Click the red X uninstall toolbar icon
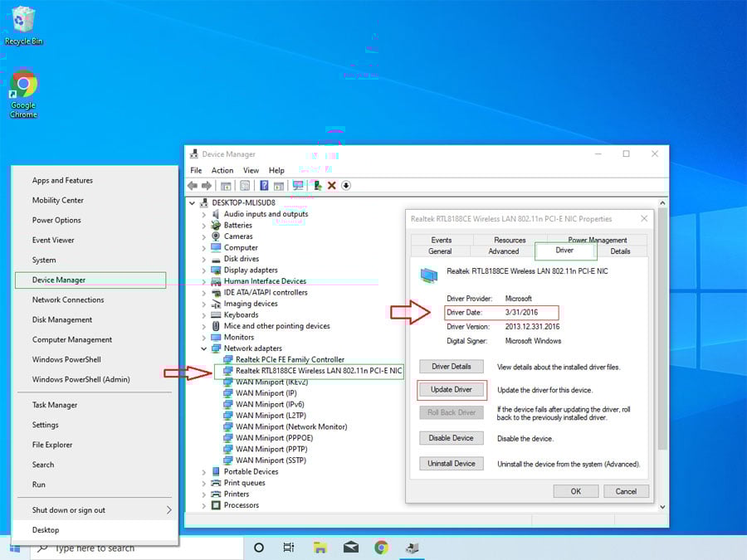 pyautogui.click(x=331, y=186)
